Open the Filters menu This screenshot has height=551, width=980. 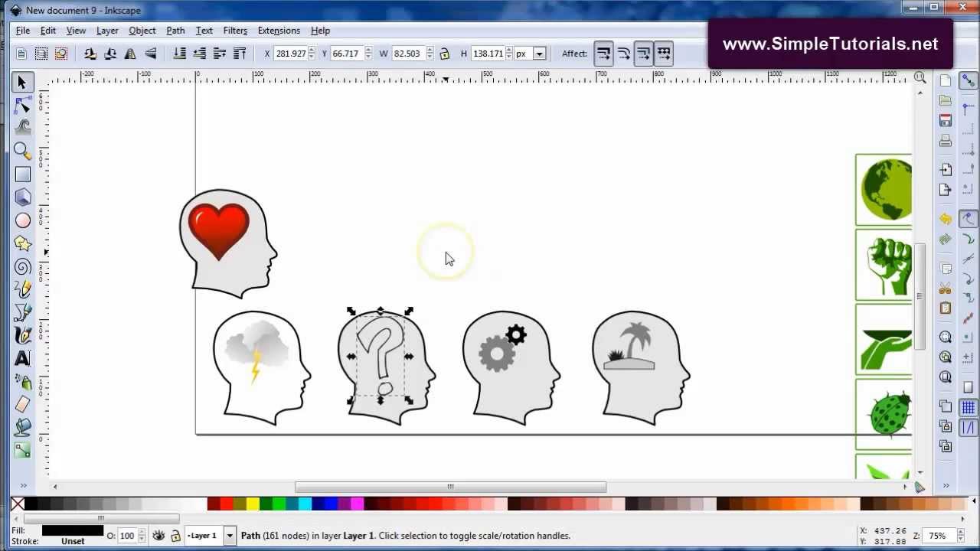(235, 31)
